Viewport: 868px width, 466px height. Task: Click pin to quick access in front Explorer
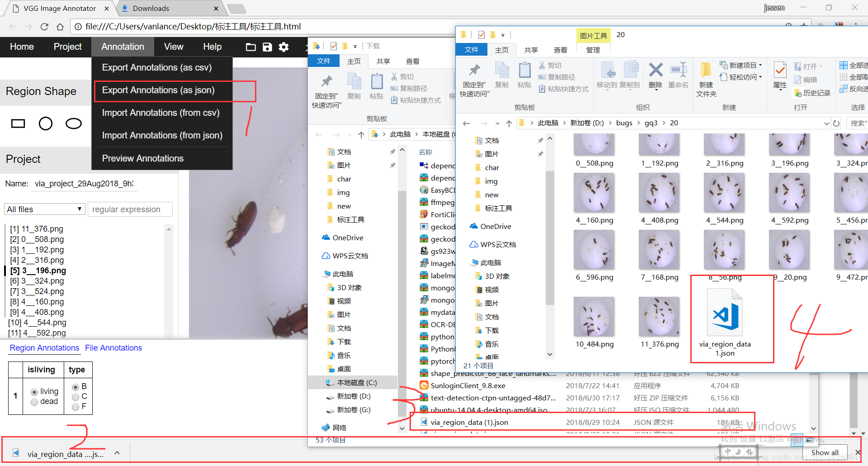click(x=474, y=79)
